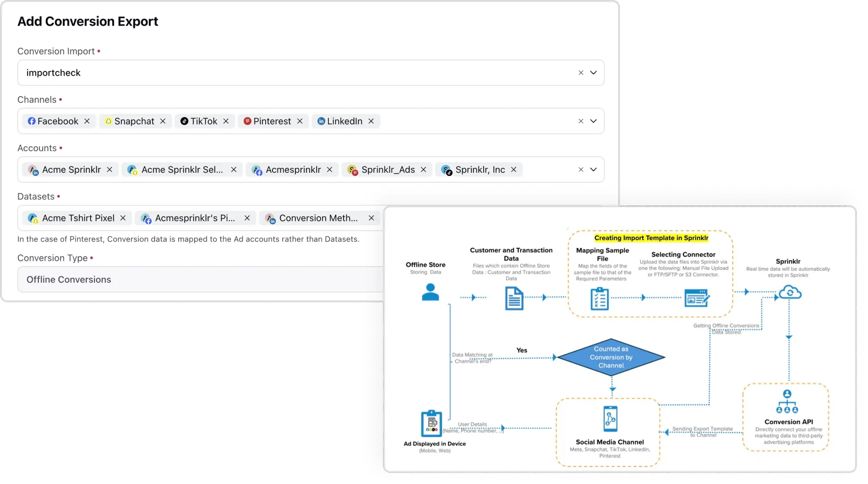868x484 pixels.
Task: Click the Channels field label
Action: [x=37, y=100]
